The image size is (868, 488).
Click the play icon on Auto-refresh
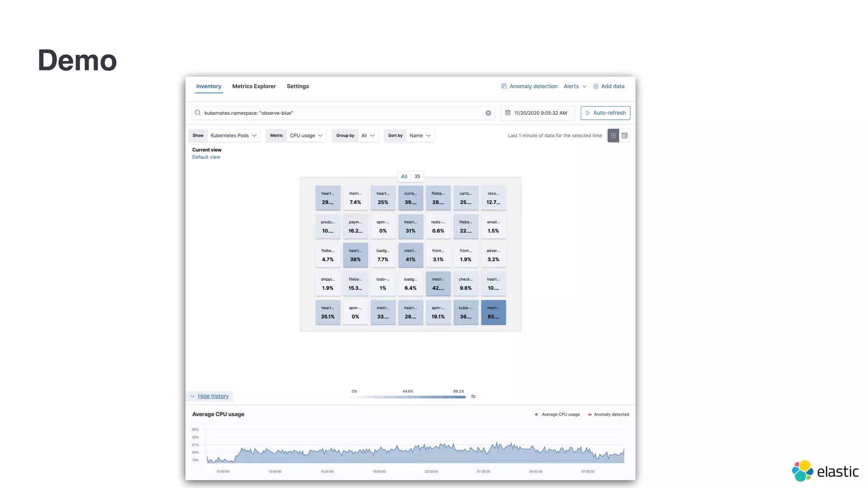587,113
